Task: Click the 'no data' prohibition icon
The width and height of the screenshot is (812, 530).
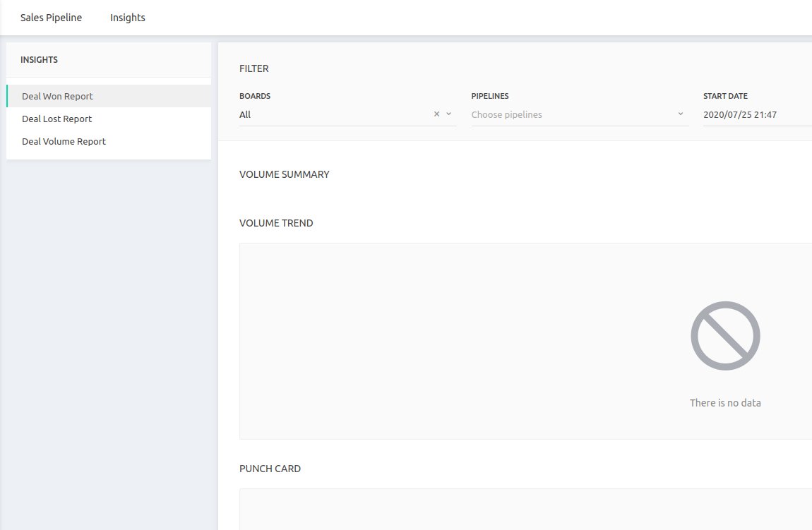Action: click(x=725, y=335)
